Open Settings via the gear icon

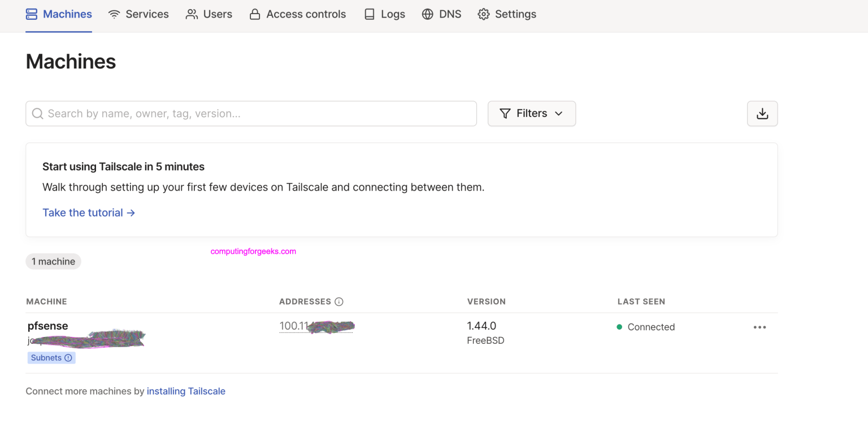tap(484, 14)
